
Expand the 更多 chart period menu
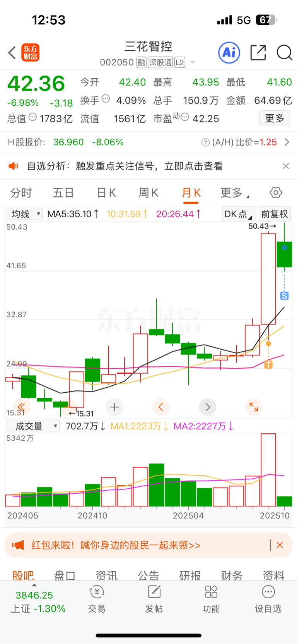(234, 192)
